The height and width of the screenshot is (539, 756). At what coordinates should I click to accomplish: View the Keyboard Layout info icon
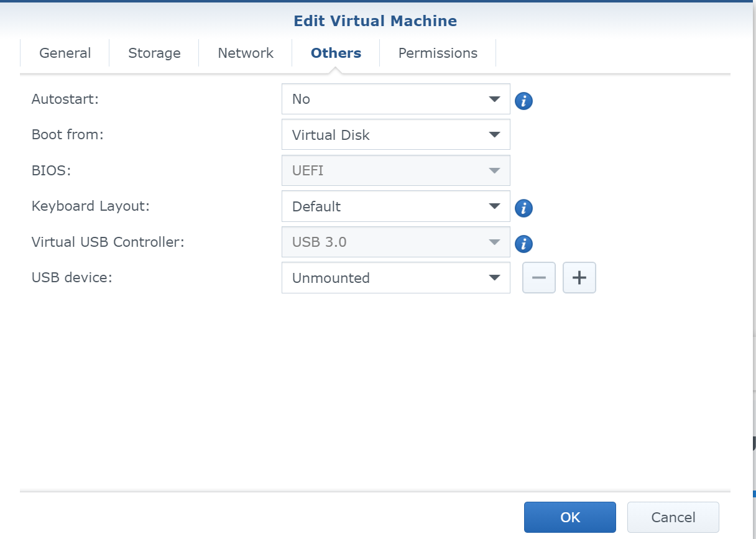coord(523,208)
